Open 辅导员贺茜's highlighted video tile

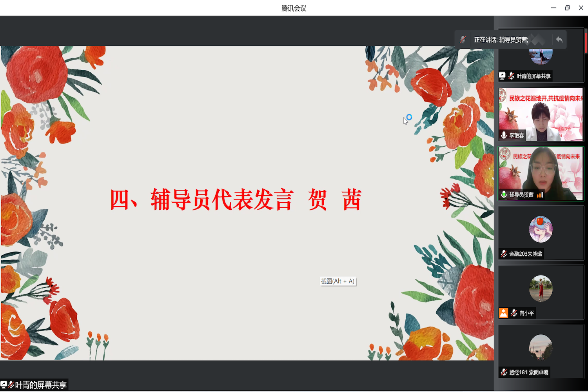(541, 172)
